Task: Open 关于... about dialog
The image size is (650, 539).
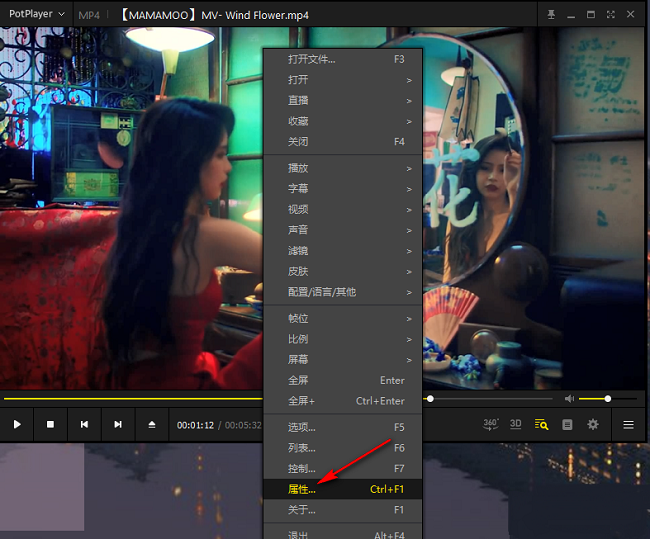Action: click(x=343, y=510)
